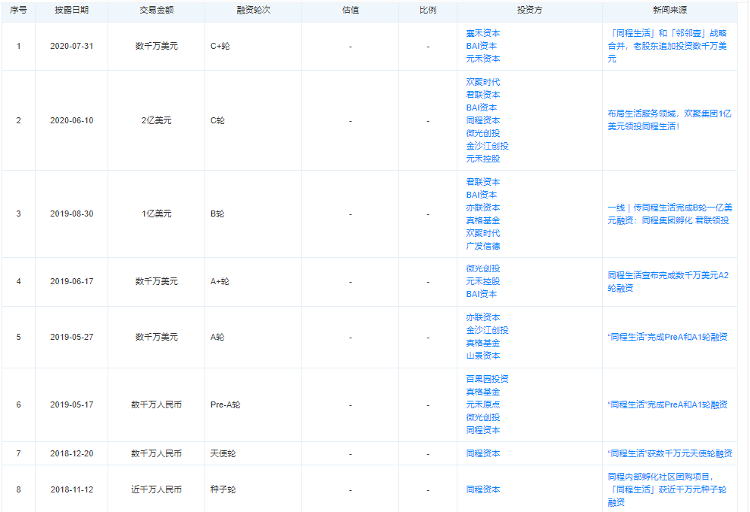Image resolution: width=750 pixels, height=512 pixels.
Task: Open 百果园投资 investor link
Action: tap(487, 379)
